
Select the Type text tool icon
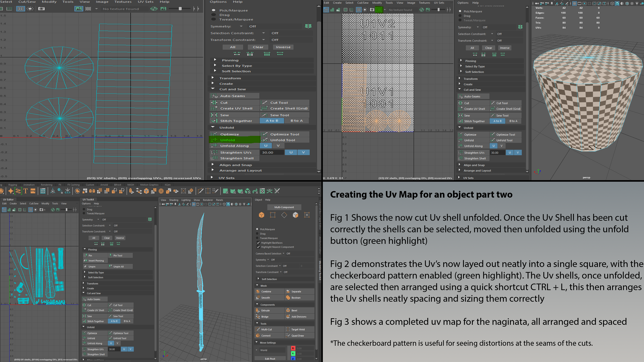[x=25, y=191]
